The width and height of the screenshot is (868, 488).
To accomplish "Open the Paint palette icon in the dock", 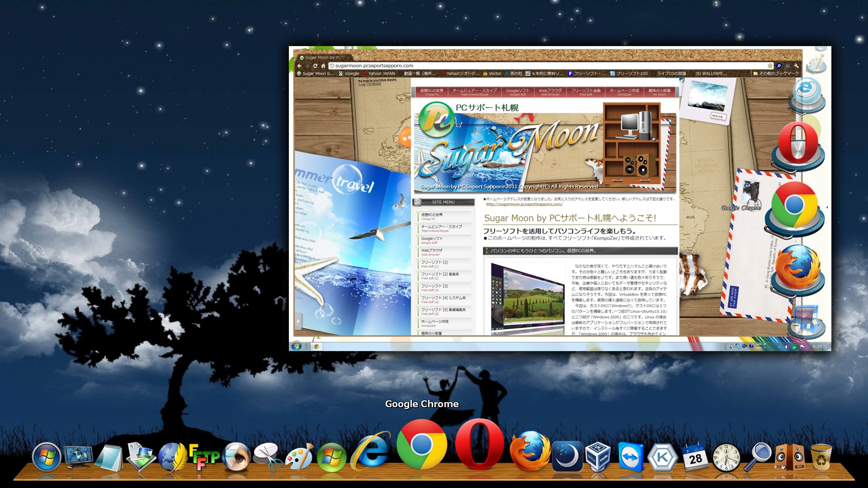I will tap(300, 457).
